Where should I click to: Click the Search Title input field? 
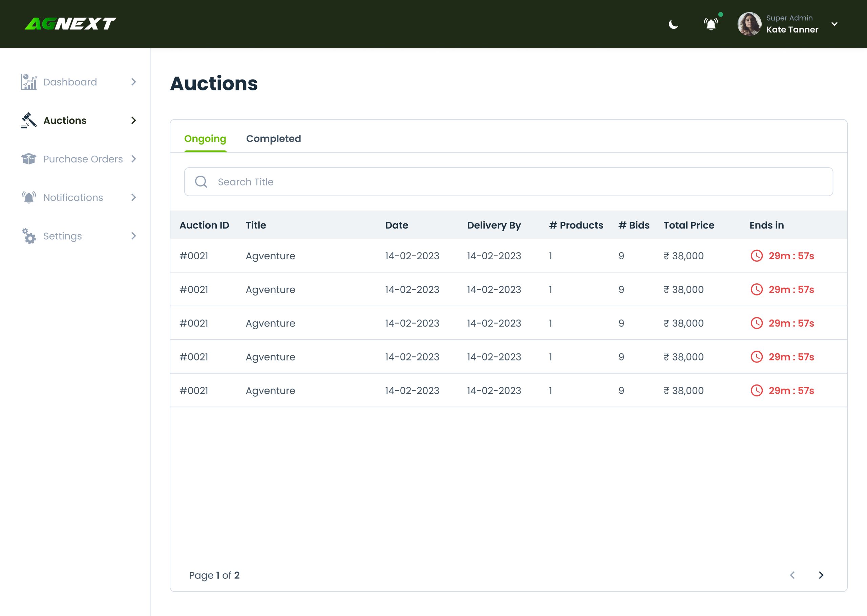tap(508, 182)
